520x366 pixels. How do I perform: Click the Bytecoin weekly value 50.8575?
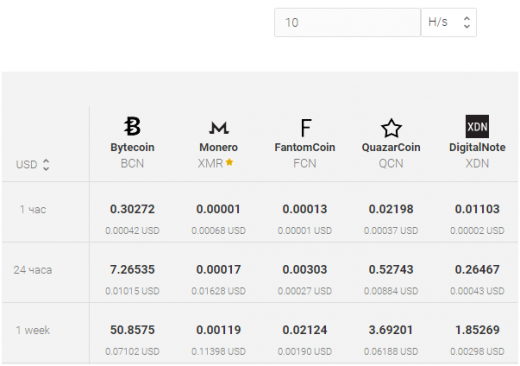coord(132,330)
